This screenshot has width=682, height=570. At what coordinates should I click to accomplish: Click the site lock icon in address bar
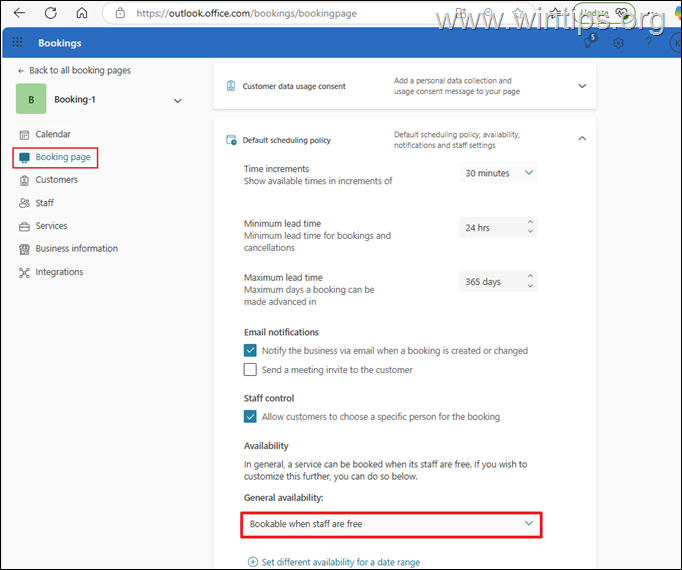(x=120, y=13)
